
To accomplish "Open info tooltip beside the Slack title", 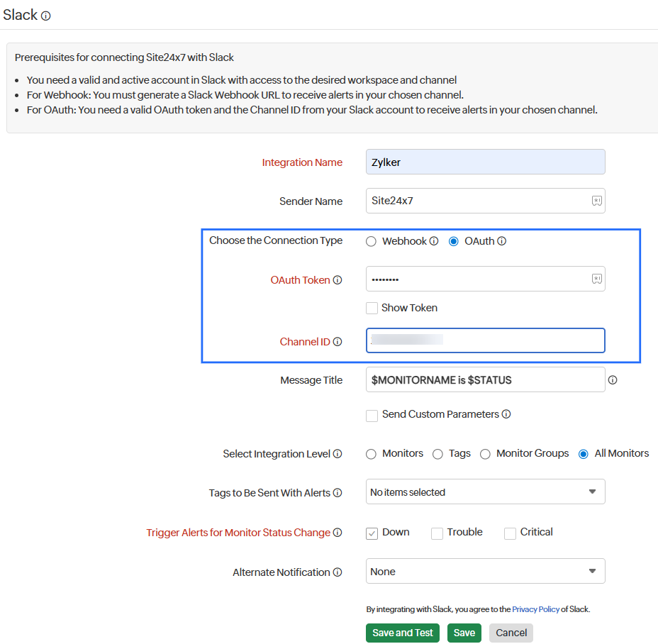I will 47,15.
